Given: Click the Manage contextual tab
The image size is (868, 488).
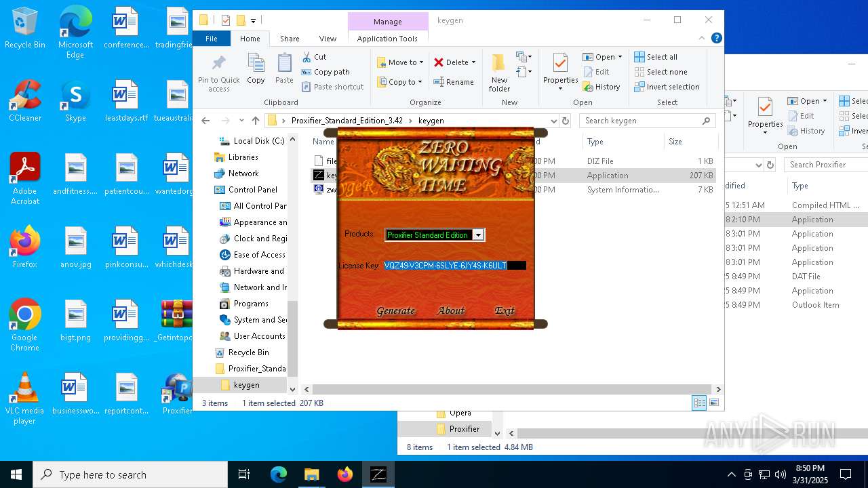Looking at the screenshot, I should pyautogui.click(x=388, y=22).
